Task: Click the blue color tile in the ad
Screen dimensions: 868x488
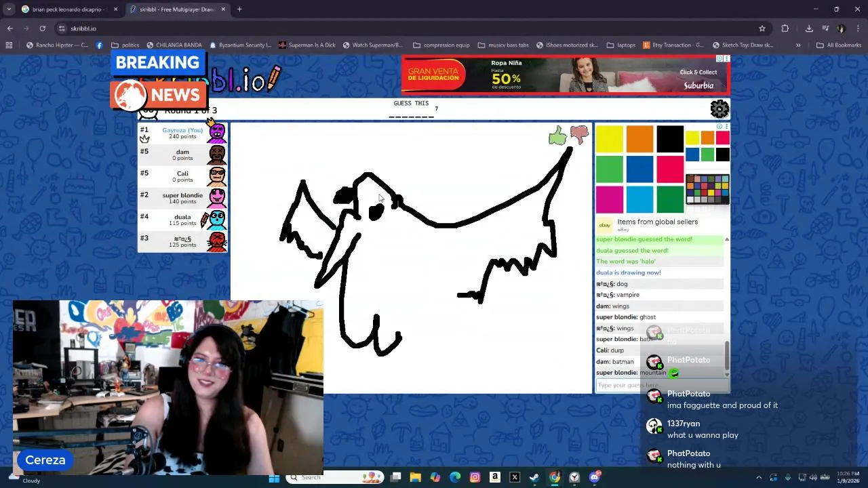Action: (639, 169)
